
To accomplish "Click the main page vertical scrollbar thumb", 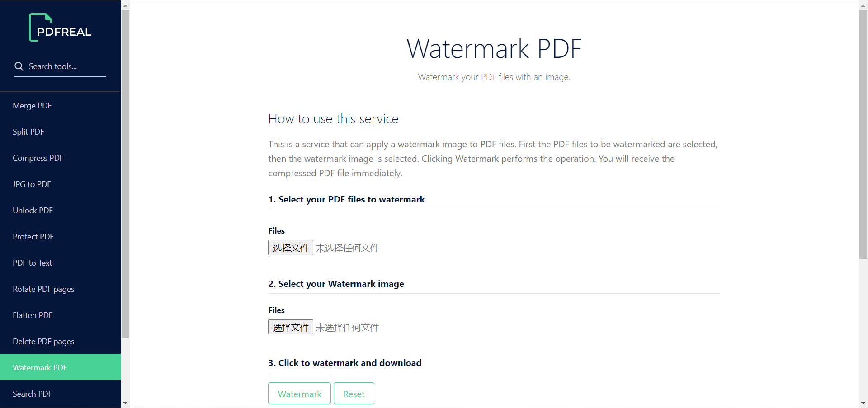I will click(x=863, y=134).
